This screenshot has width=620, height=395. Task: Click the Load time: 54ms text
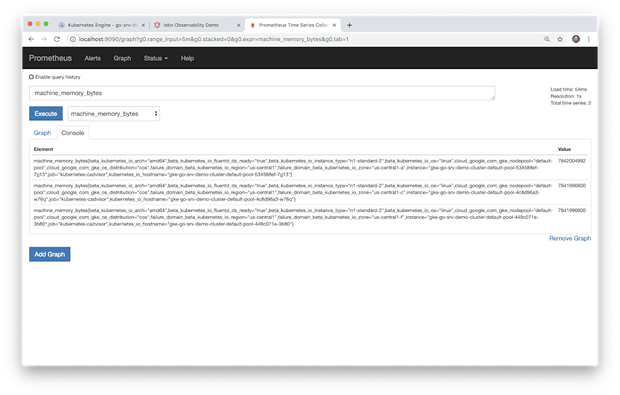pos(569,89)
